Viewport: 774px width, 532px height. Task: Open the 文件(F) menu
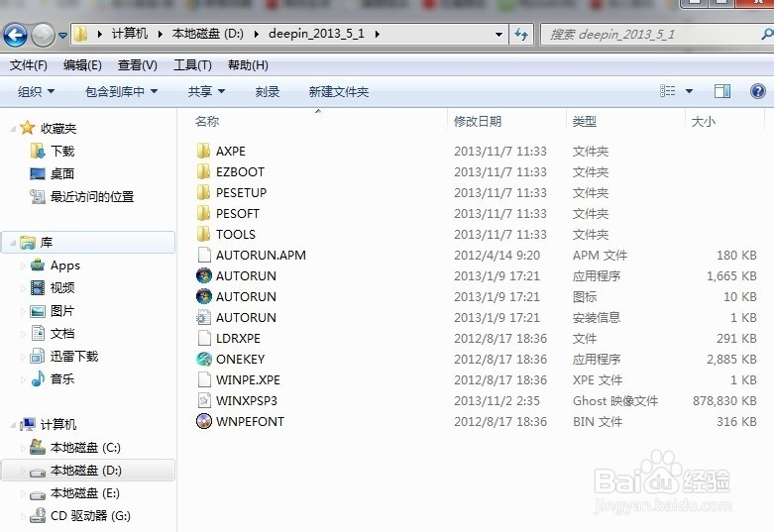[28, 65]
